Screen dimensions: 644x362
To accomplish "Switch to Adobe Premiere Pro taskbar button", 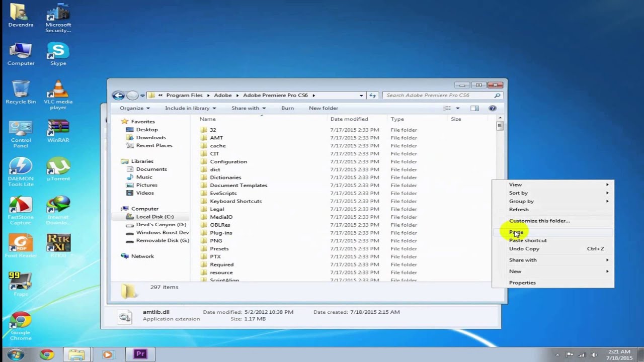I will [x=140, y=354].
